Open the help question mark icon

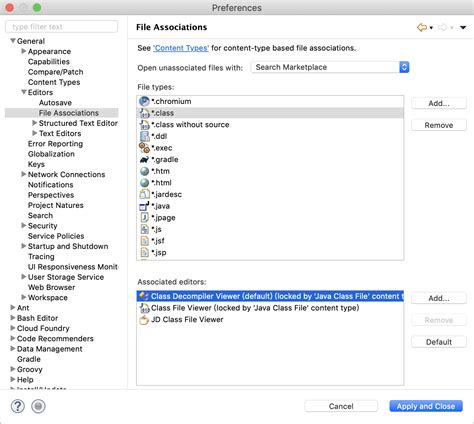tap(18, 406)
